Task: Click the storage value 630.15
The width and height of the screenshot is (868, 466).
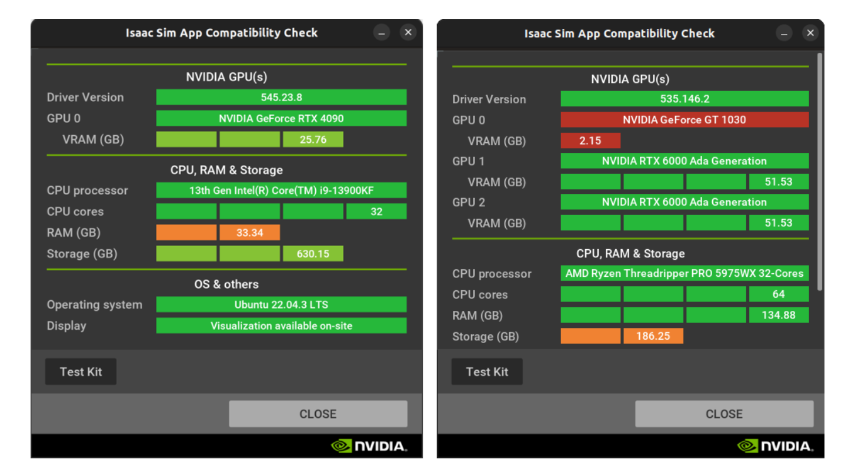Action: tap(313, 254)
